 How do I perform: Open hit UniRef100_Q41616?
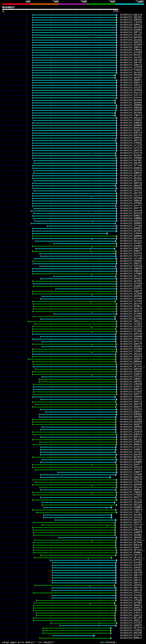click(131, 40)
